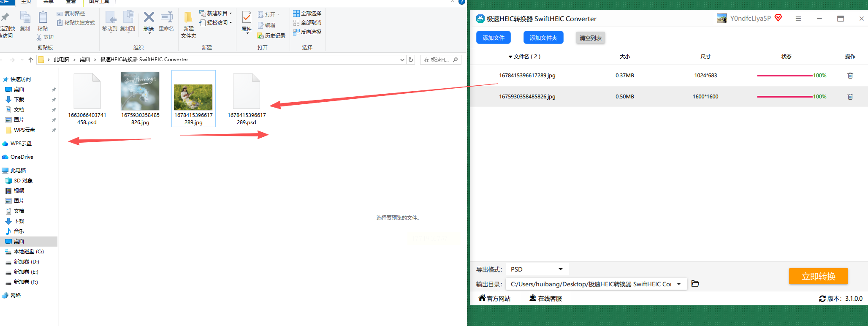Click 全部取消 (Select none) in the ribbon
This screenshot has width=868, height=326.
pyautogui.click(x=307, y=23)
